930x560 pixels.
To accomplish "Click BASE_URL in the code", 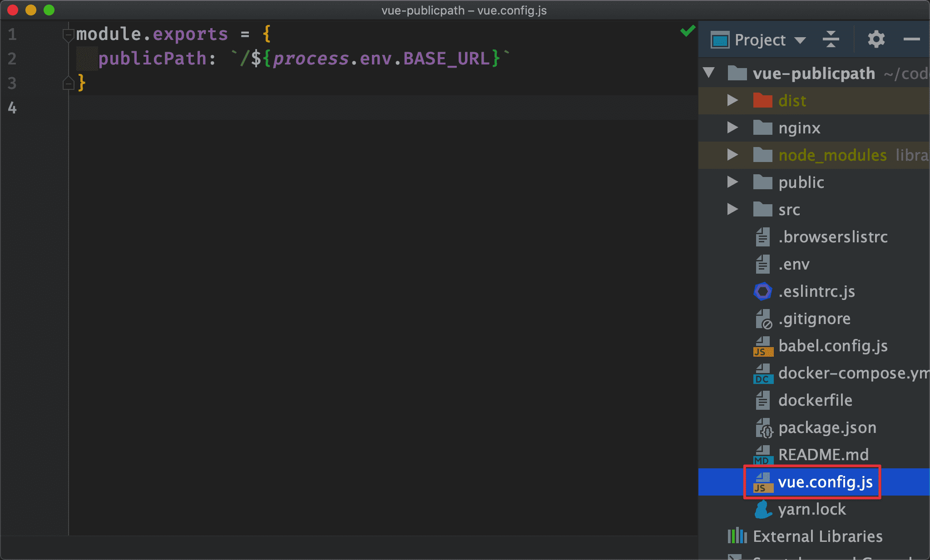I will point(446,59).
